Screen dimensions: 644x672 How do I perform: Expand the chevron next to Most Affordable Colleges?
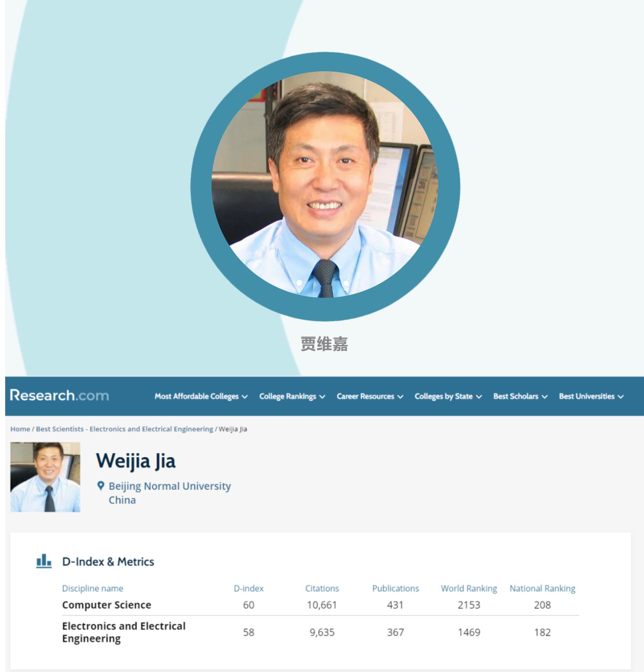(x=245, y=397)
